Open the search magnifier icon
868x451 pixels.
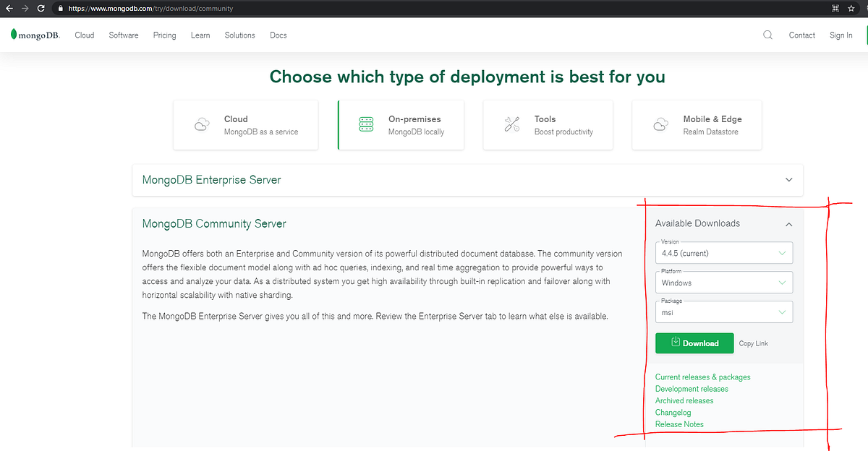click(x=767, y=35)
